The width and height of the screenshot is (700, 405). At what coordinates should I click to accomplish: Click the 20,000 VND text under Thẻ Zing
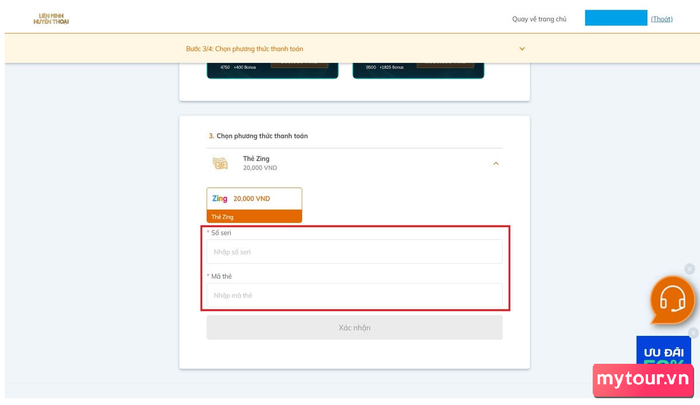click(x=260, y=168)
